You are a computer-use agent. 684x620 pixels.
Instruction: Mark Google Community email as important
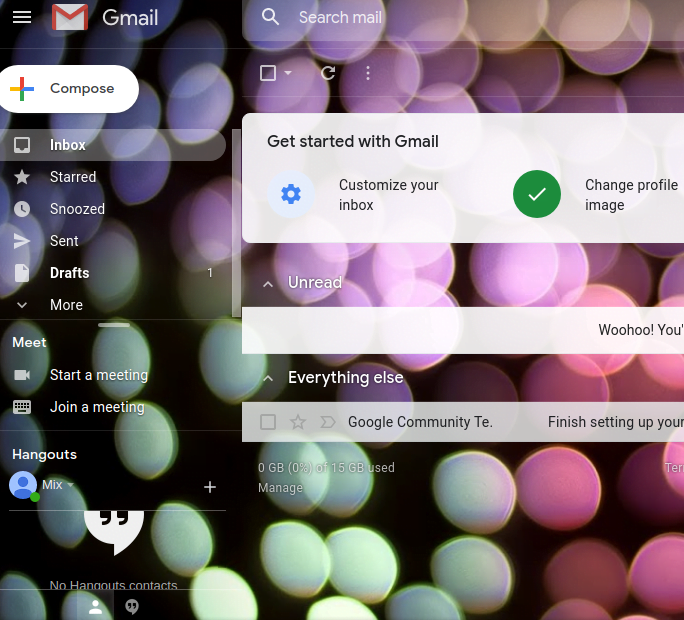click(x=328, y=422)
